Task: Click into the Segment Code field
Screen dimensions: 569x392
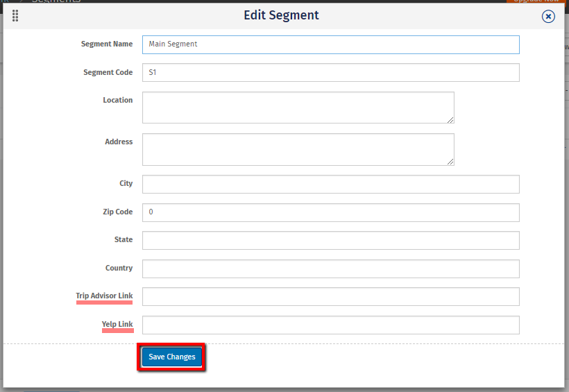Action: (x=330, y=72)
